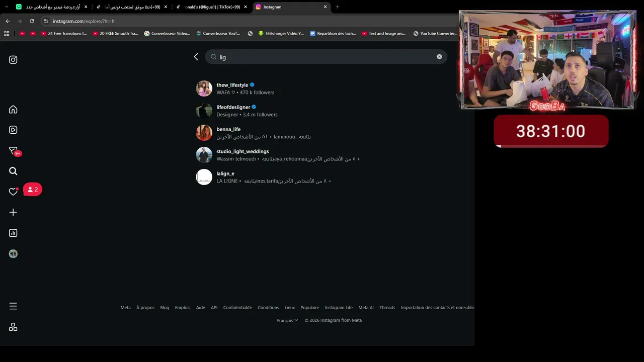Open the Confidentialité footer link
The height and width of the screenshot is (362, 644).
pyautogui.click(x=237, y=308)
